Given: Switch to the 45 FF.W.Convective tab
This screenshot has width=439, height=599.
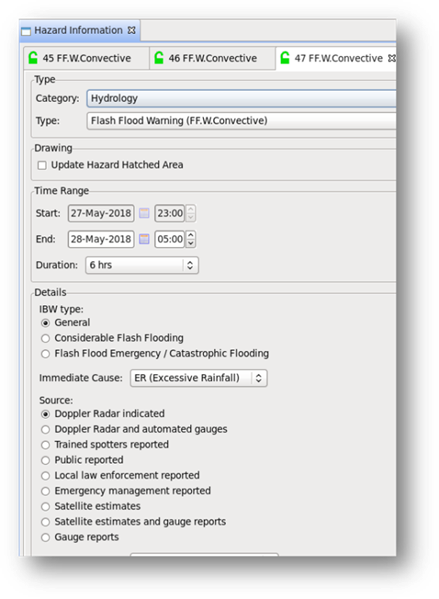Looking at the screenshot, I should (86, 58).
